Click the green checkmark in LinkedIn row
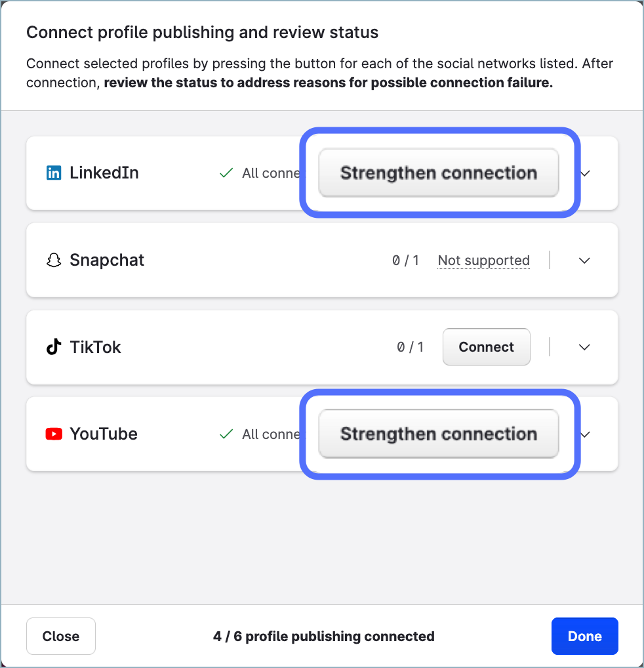644x668 pixels. click(x=226, y=173)
